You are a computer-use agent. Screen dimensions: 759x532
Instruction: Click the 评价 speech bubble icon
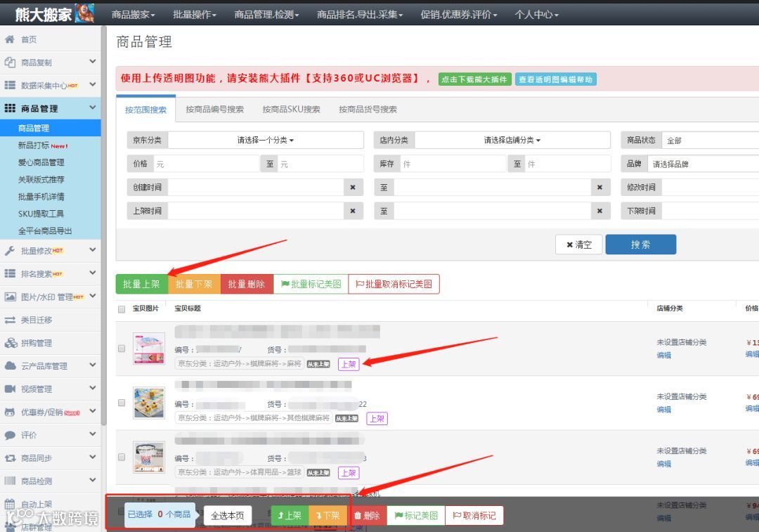pos(10,435)
